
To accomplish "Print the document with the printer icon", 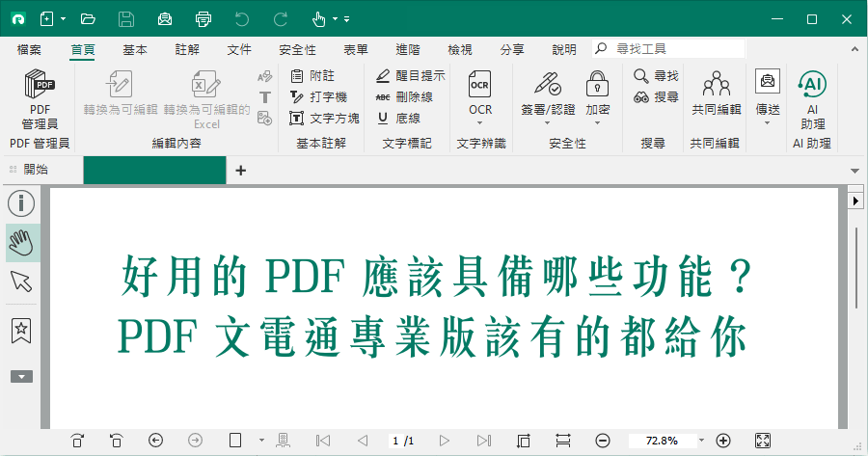I will click(x=203, y=19).
